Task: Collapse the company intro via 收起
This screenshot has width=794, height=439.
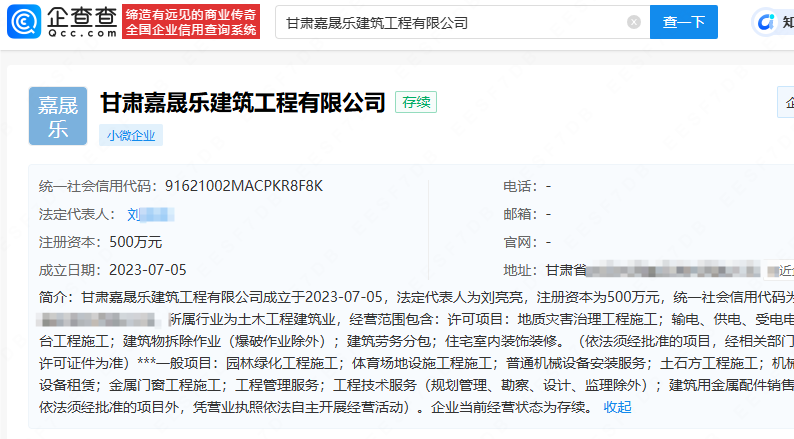Action: coord(617,407)
